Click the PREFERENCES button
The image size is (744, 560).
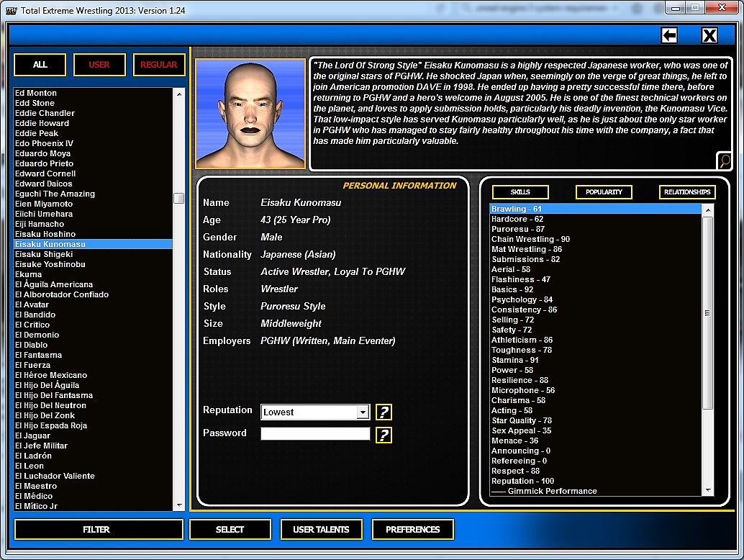coord(413,529)
